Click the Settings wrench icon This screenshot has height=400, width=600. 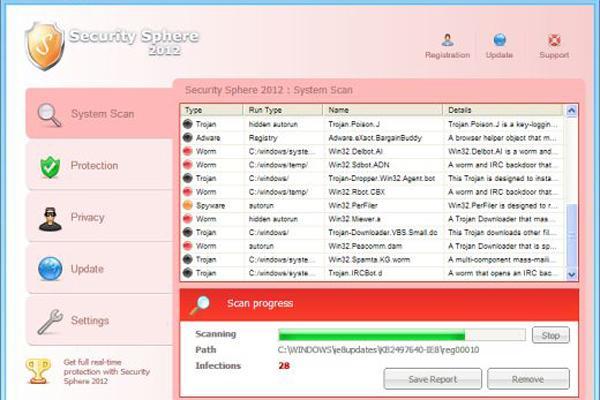coord(50,322)
